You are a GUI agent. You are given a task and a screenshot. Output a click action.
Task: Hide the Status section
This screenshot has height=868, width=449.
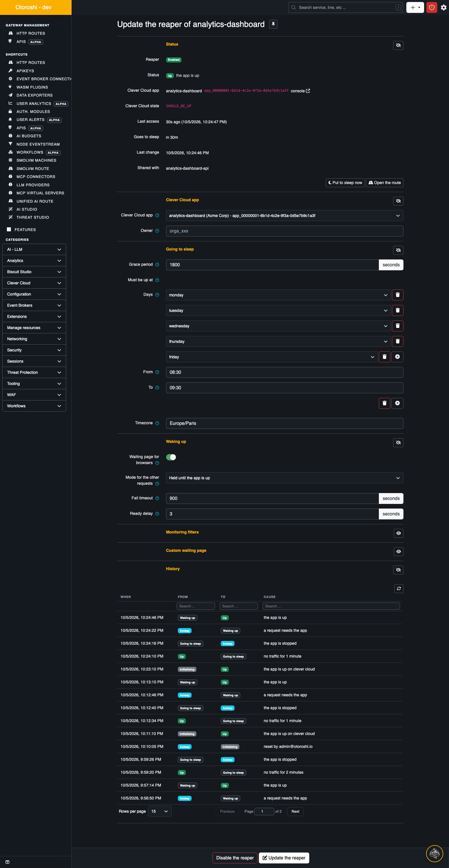click(x=398, y=45)
